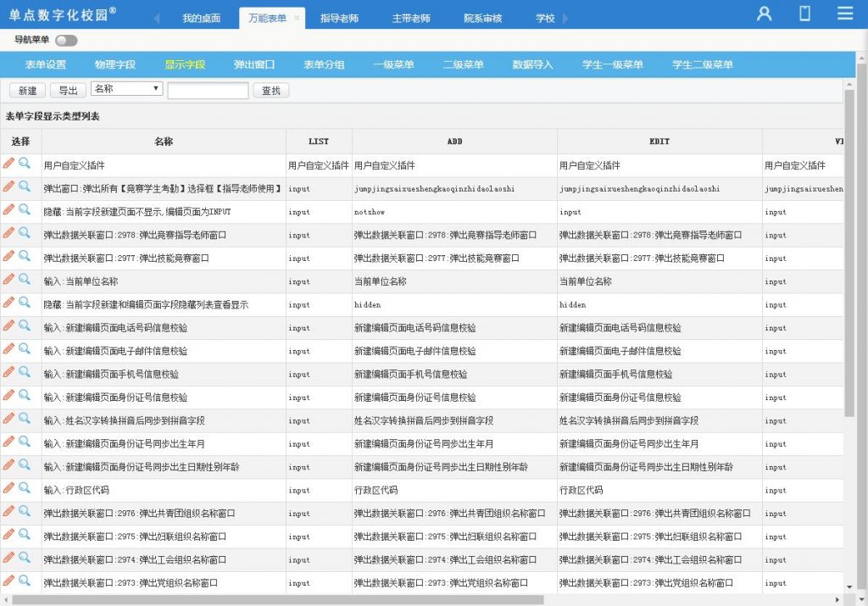Click the 新建 button
The image size is (868, 606).
(x=28, y=90)
